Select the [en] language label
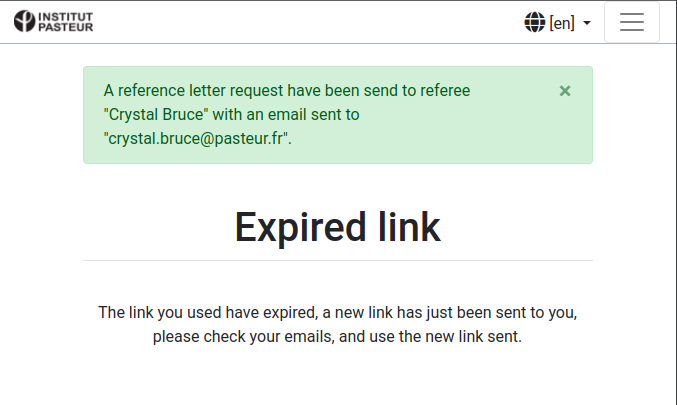The height and width of the screenshot is (405, 677). (562, 23)
